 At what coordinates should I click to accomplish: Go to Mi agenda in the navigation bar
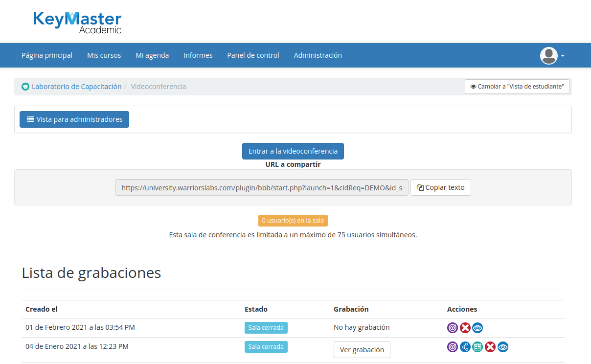point(152,55)
